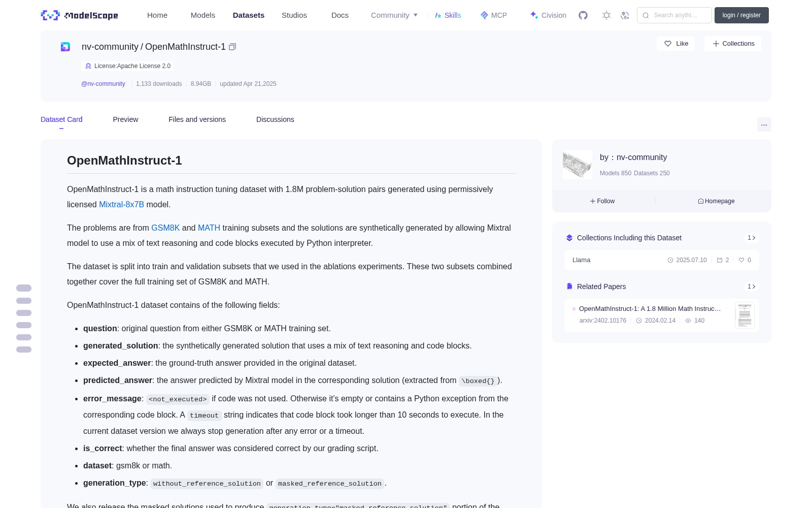The image size is (812, 508).
Task: Like this dataset
Action: coord(676,44)
